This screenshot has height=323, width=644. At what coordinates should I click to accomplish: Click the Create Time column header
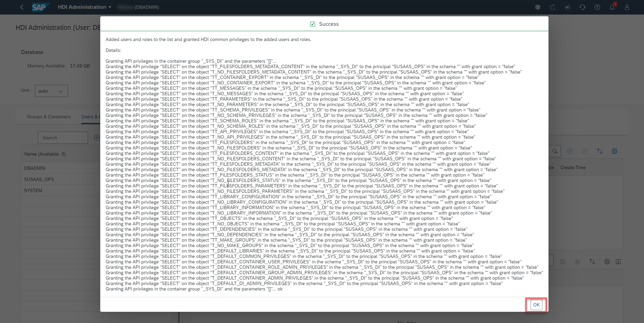[573, 167]
